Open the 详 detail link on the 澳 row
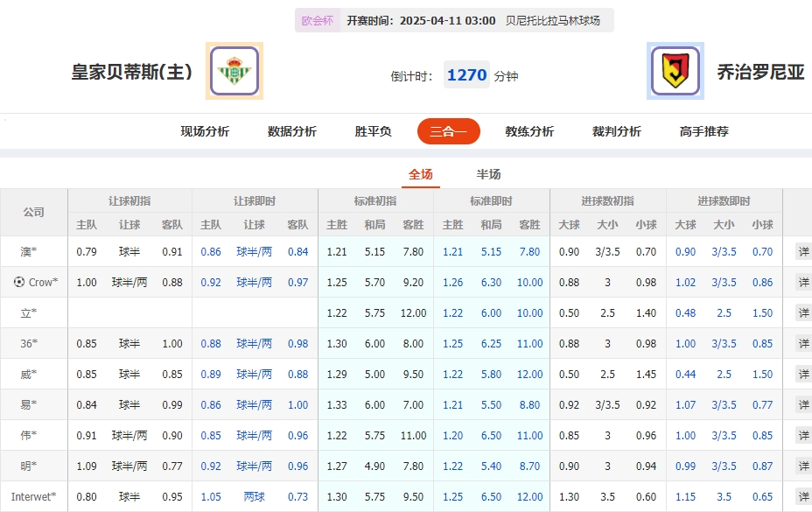The image size is (812, 512). point(806,252)
